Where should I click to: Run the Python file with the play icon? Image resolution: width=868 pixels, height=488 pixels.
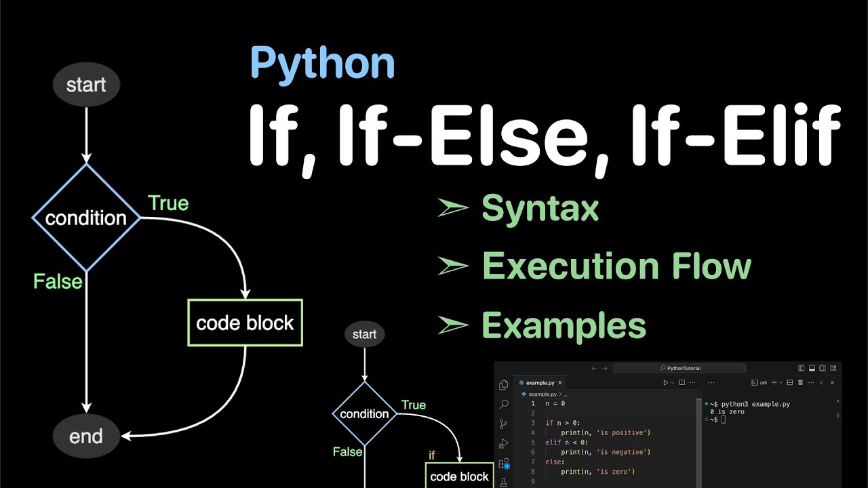click(x=665, y=383)
